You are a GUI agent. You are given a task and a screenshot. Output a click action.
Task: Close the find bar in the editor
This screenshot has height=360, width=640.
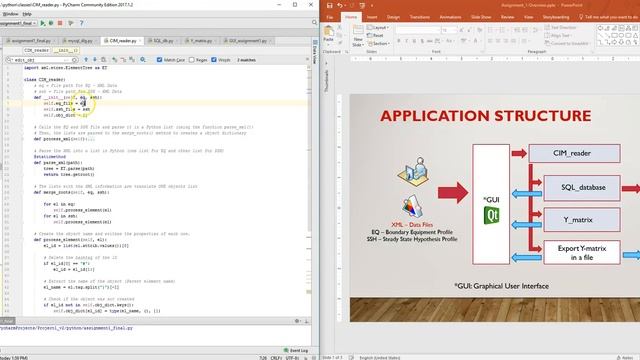307,60
